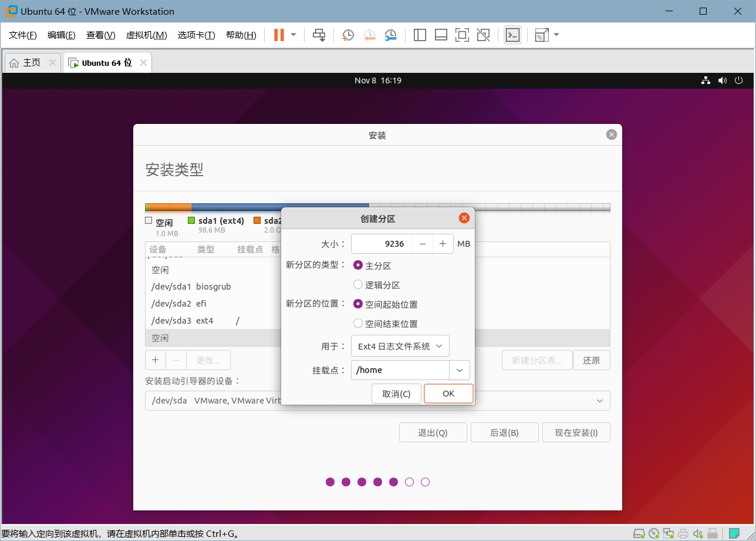Click the 退出(Q) button
The width and height of the screenshot is (756, 541).
(433, 432)
